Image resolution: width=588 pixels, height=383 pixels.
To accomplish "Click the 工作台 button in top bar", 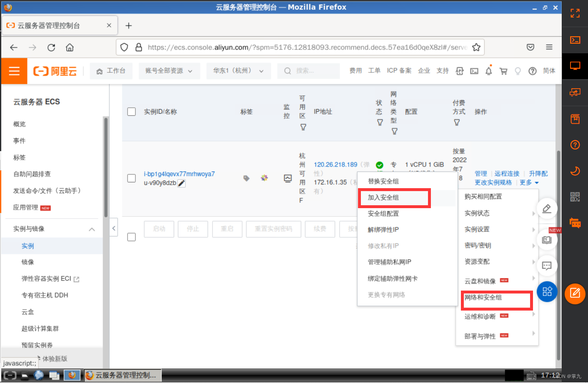I will pos(111,71).
